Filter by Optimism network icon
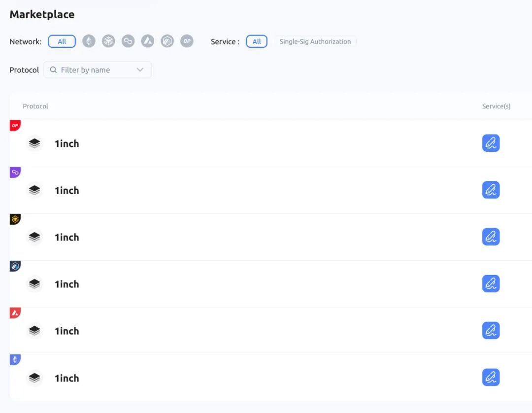 [187, 41]
